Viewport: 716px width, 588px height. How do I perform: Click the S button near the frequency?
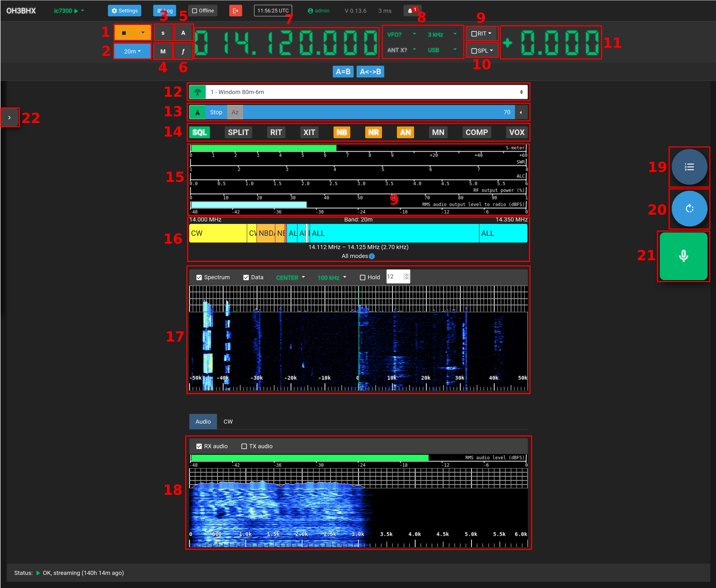163,33
